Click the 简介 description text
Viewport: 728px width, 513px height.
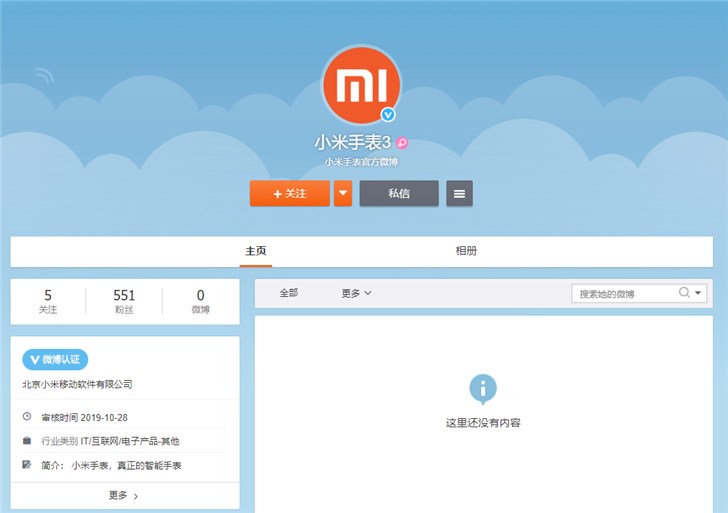(111, 465)
